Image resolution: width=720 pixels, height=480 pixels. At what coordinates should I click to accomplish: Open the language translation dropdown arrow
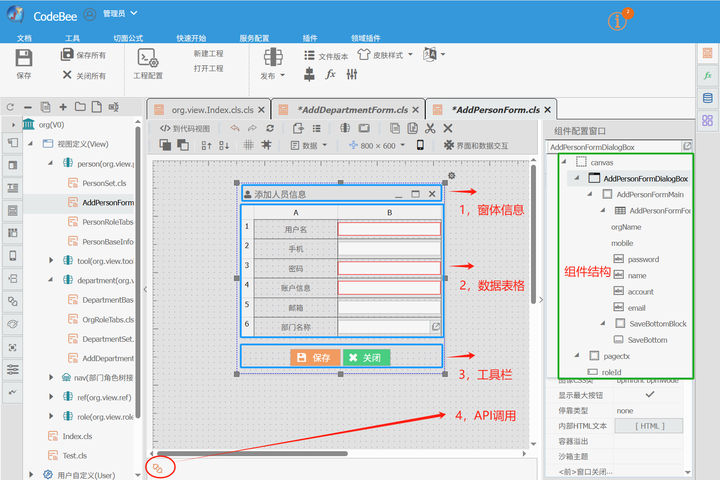443,54
